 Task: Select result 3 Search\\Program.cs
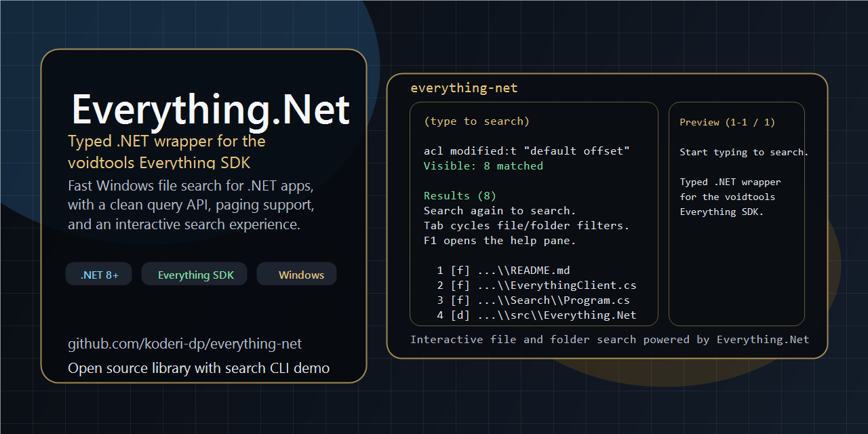point(534,300)
